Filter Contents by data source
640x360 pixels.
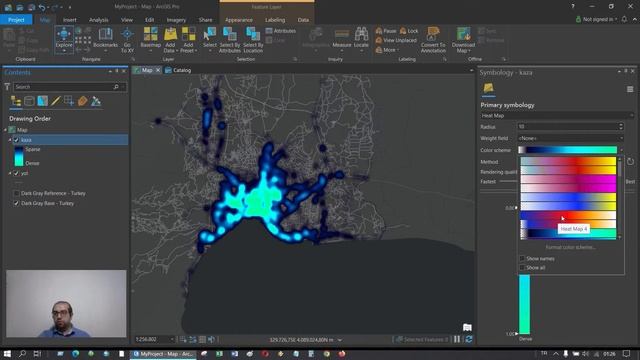[29, 101]
